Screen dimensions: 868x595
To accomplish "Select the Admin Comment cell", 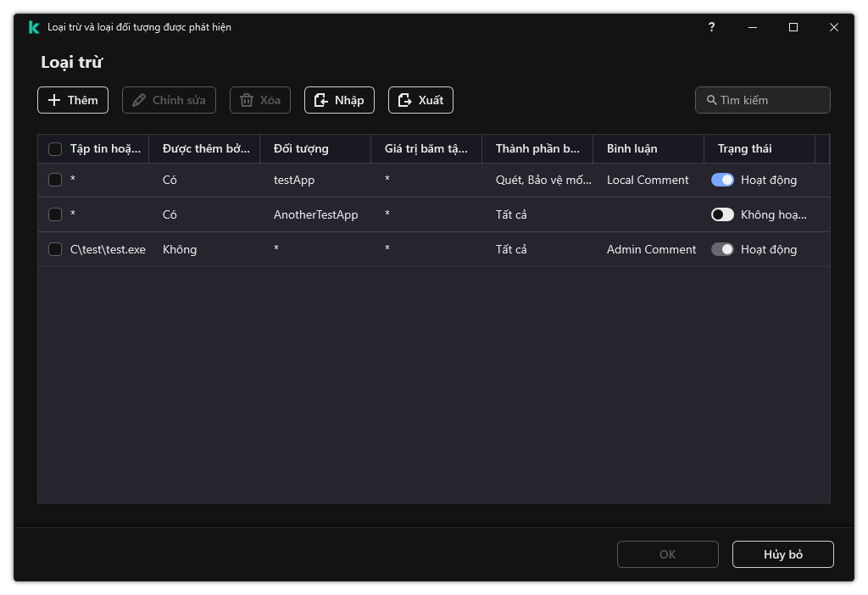I will (651, 249).
